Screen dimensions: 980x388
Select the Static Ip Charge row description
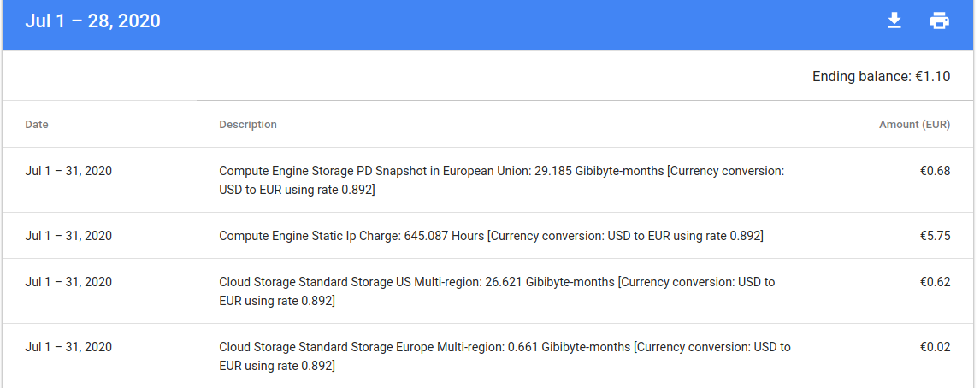point(491,236)
